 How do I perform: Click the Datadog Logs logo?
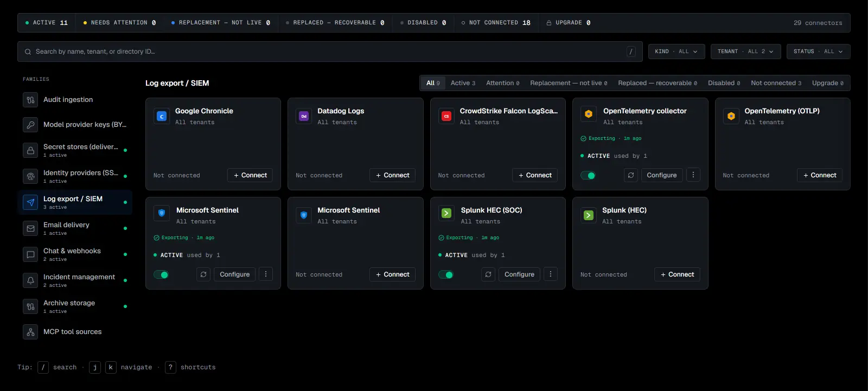(x=304, y=116)
